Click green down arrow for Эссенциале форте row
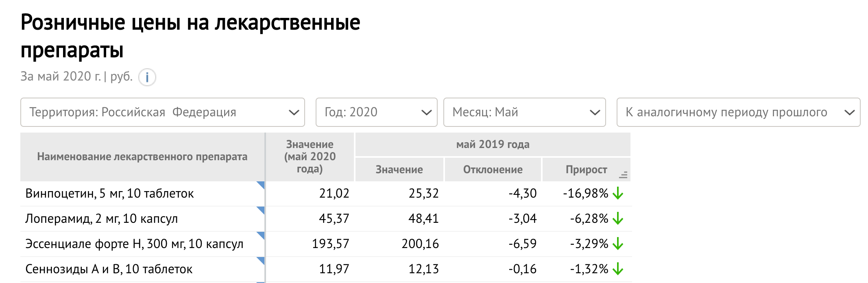Image resolution: width=868 pixels, height=283 pixels. point(617,244)
